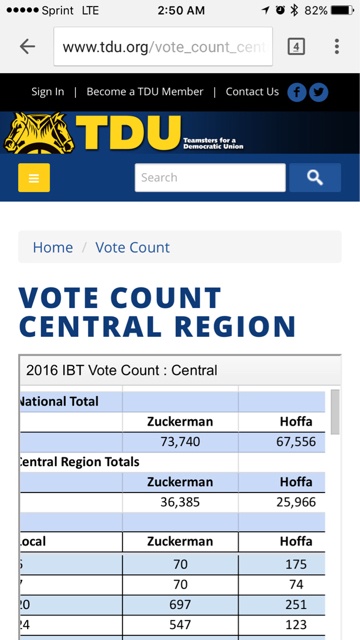Screen dimensions: 360x640
Task: Go to Home breadcrumb
Action: (x=53, y=247)
